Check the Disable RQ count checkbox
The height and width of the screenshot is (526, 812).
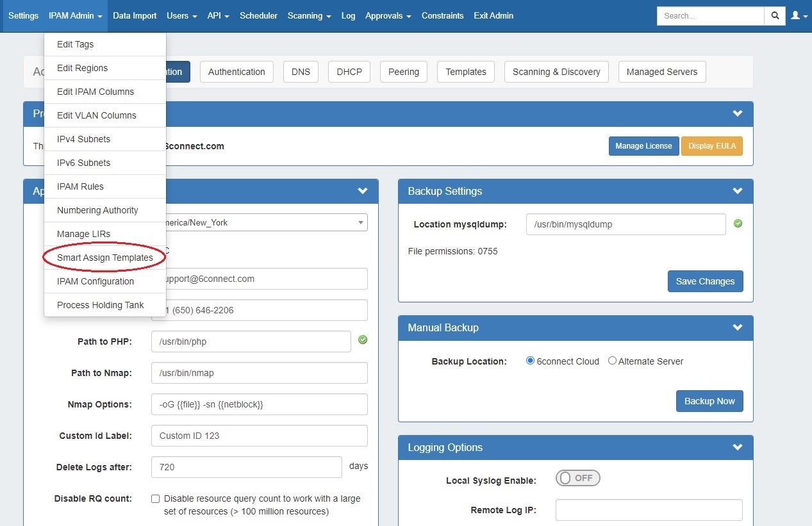155,498
